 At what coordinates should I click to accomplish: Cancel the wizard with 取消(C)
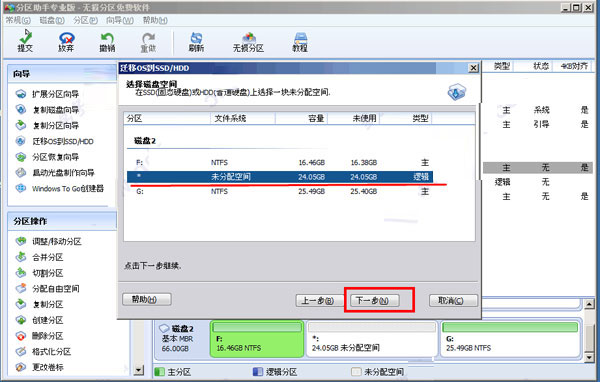coord(453,300)
